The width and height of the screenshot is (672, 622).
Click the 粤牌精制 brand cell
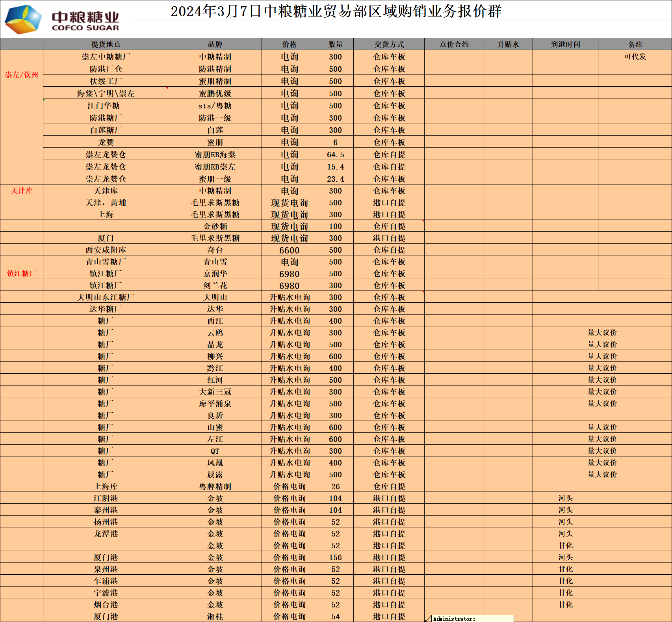(215, 486)
